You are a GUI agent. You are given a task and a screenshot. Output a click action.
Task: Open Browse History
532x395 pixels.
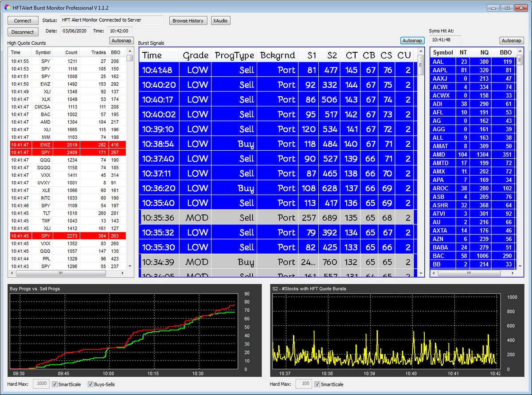pos(188,20)
